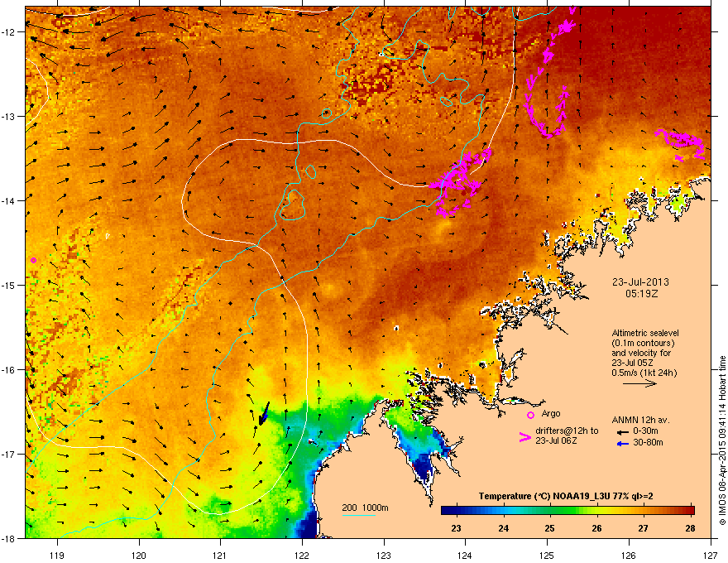Click the '-12' latitude axis label

point(8,32)
